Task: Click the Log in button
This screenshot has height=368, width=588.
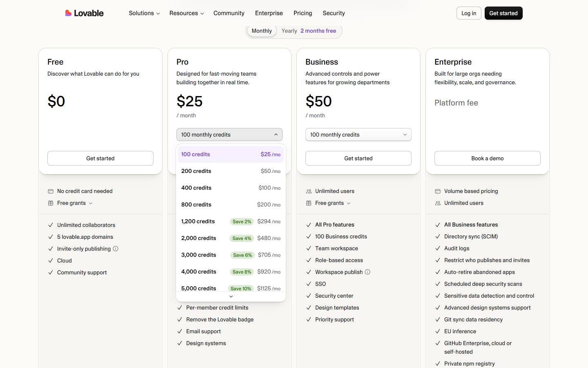Action: click(469, 13)
